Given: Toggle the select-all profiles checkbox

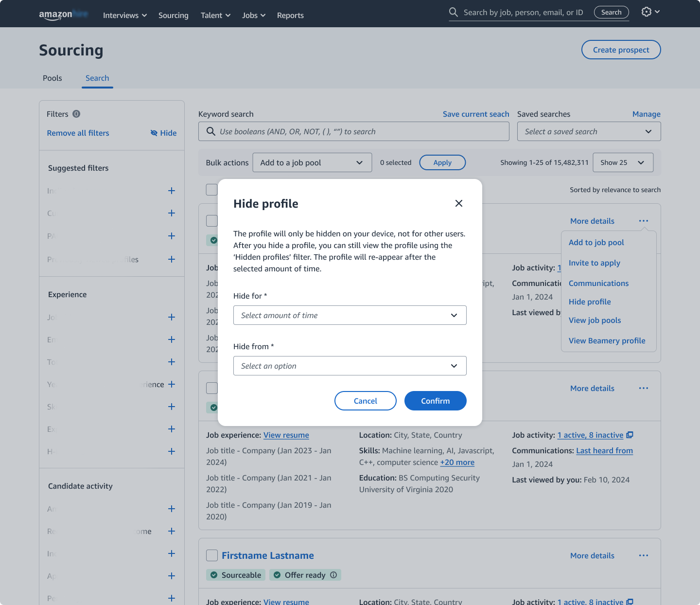Looking at the screenshot, I should [212, 190].
